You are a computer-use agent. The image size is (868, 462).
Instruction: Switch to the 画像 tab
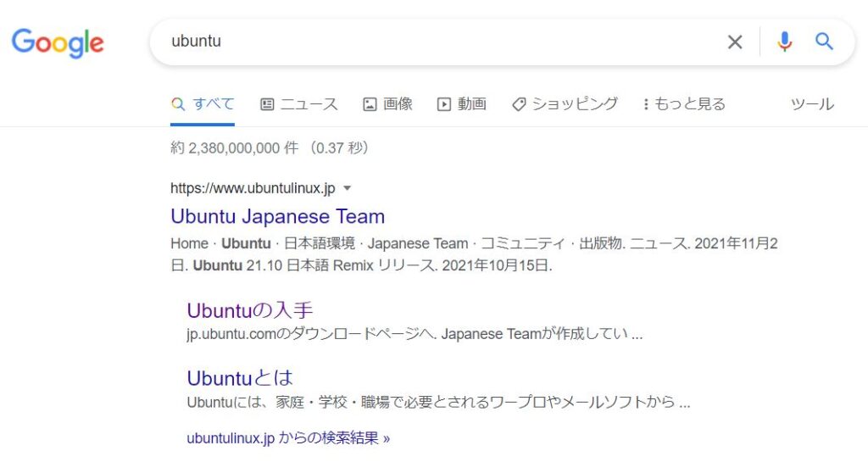[387, 104]
